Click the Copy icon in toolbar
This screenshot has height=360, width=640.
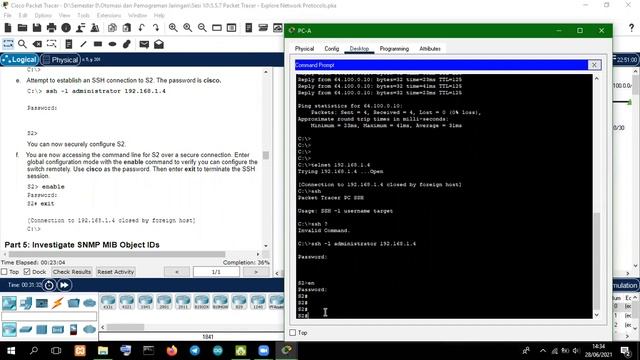pyautogui.click(x=112, y=28)
